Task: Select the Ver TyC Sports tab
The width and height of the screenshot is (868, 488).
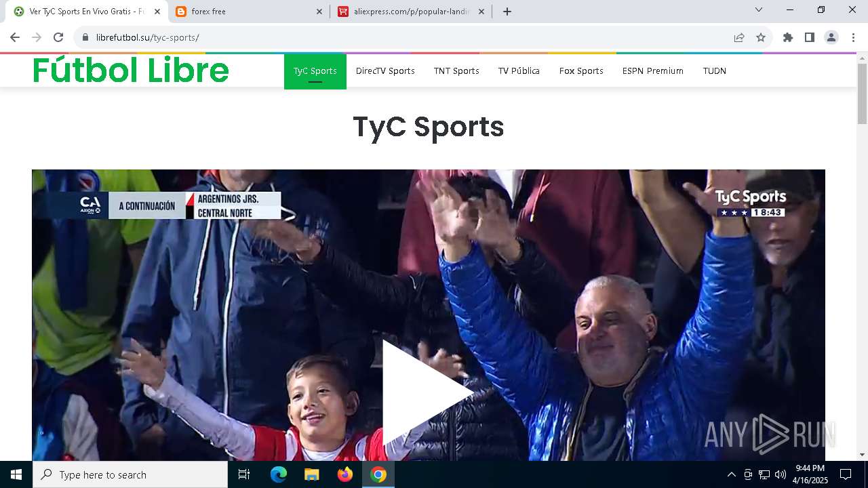Action: point(87,12)
